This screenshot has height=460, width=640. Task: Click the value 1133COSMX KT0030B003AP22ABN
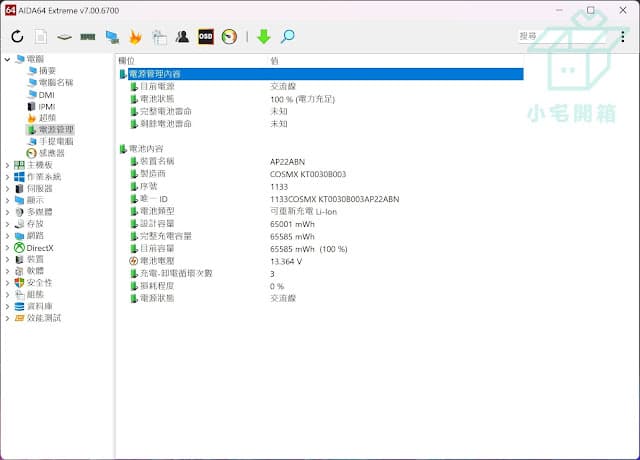pos(335,199)
